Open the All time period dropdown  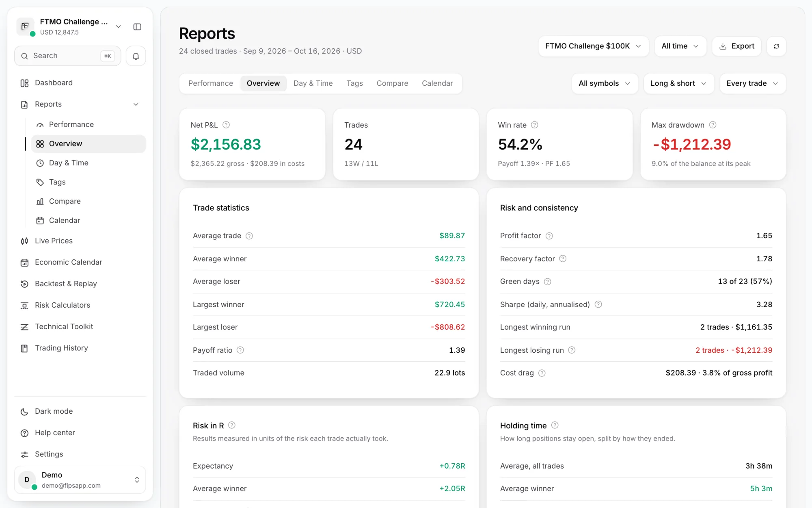pyautogui.click(x=680, y=46)
